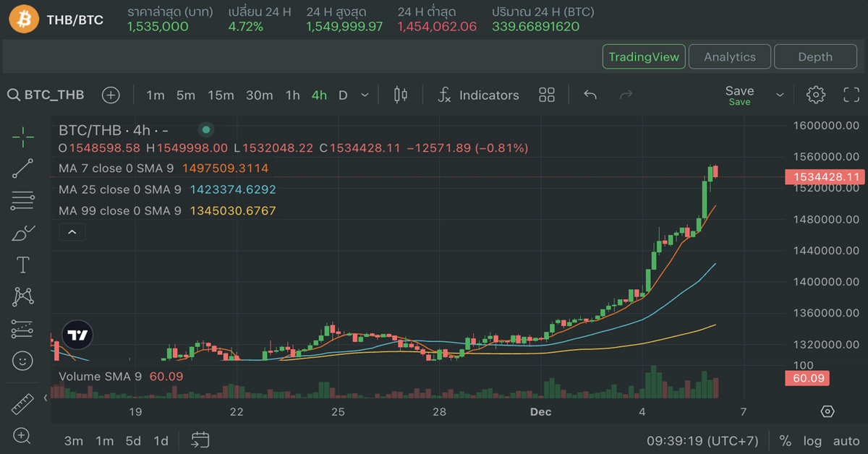868x454 pixels.
Task: Click the fullscreen mode icon
Action: click(x=851, y=95)
